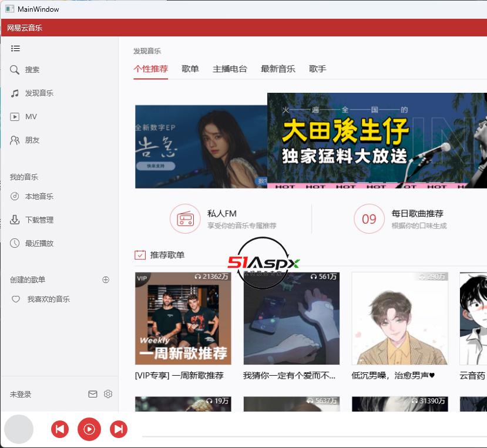Skip to previous track
Image resolution: width=487 pixels, height=448 pixels.
pyautogui.click(x=60, y=429)
